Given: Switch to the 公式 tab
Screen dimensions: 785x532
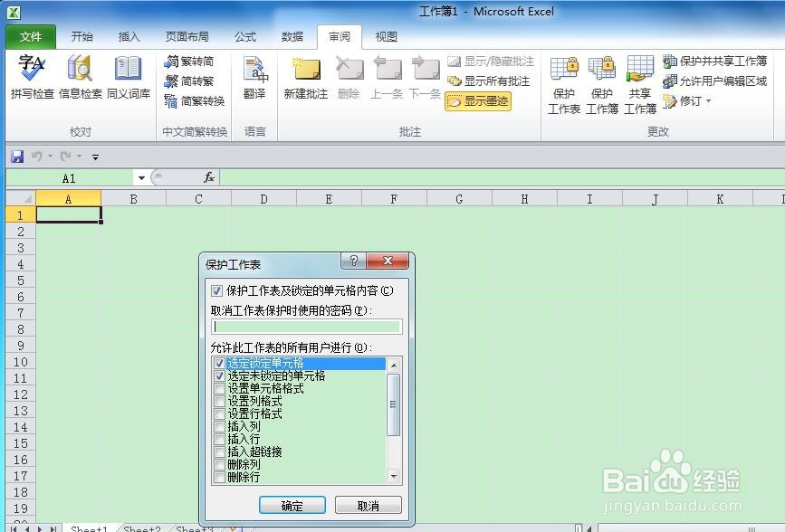Looking at the screenshot, I should (x=245, y=36).
